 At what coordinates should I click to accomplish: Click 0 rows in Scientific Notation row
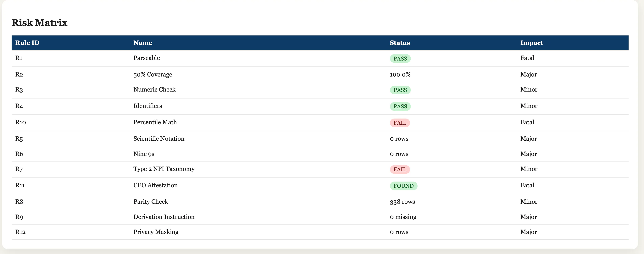click(399, 139)
